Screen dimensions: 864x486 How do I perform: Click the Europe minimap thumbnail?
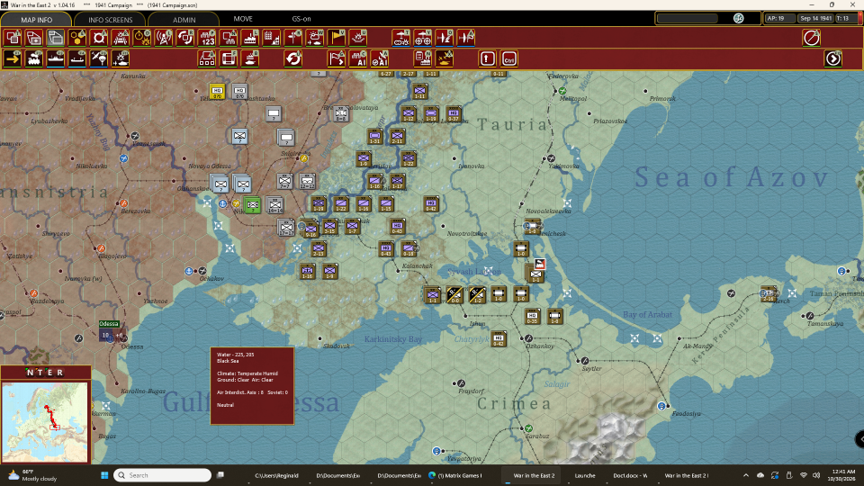click(x=45, y=422)
